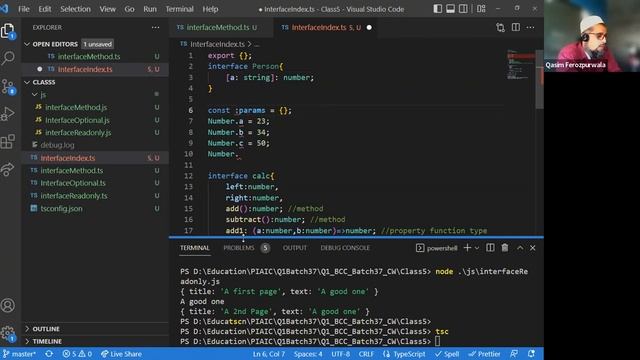Add a new terminal with plus icon

467,248
